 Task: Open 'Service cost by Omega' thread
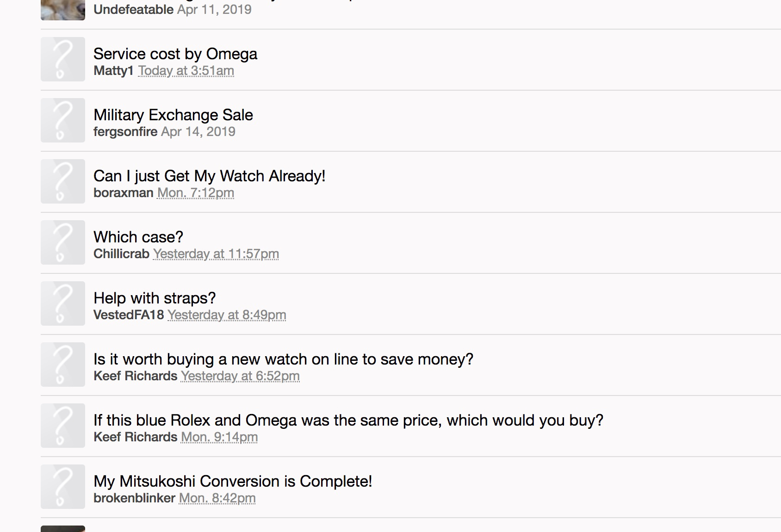tap(175, 54)
